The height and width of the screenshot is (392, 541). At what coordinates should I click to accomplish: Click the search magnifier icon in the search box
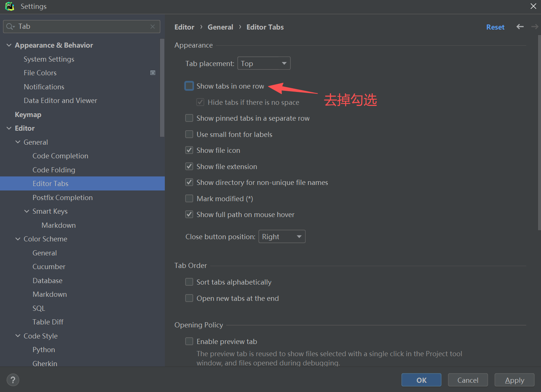tap(10, 27)
